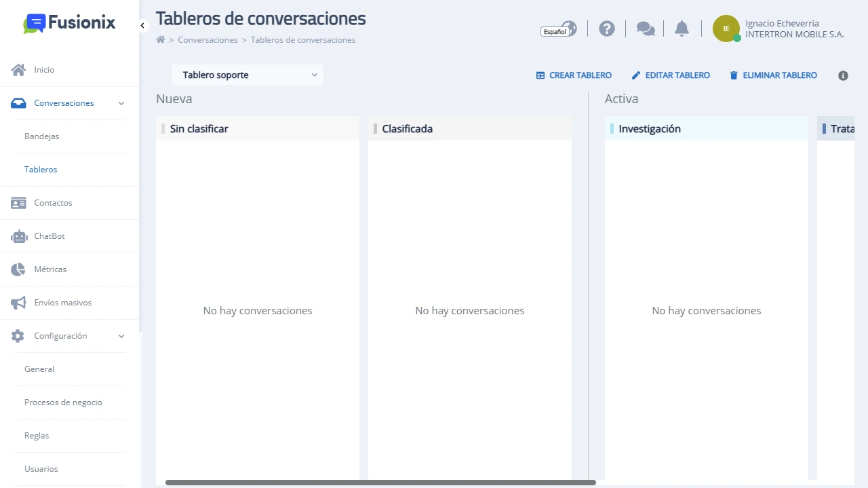Click Configuración label in the sidebar
Screen dimensions: 868x488
point(61,336)
